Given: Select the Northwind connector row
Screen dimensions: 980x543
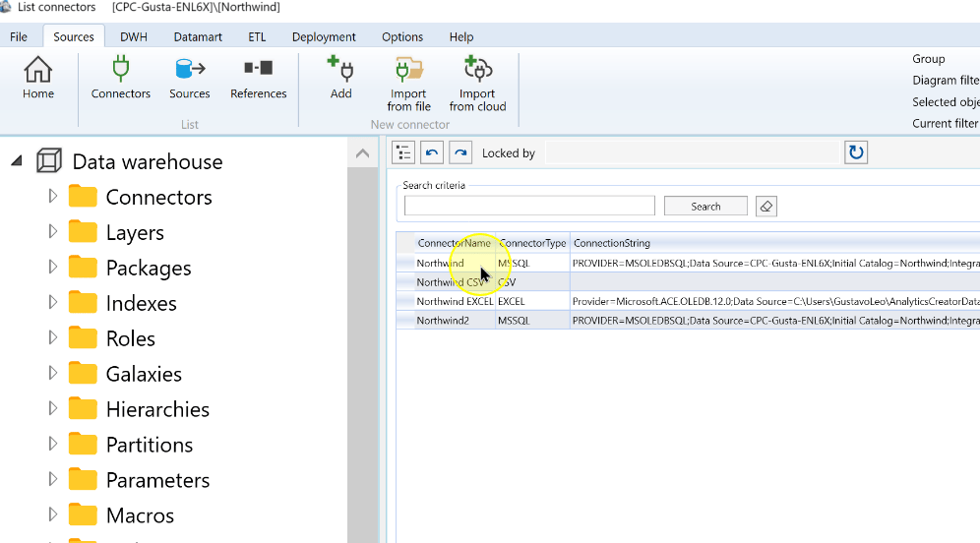Looking at the screenshot, I should tap(688, 263).
